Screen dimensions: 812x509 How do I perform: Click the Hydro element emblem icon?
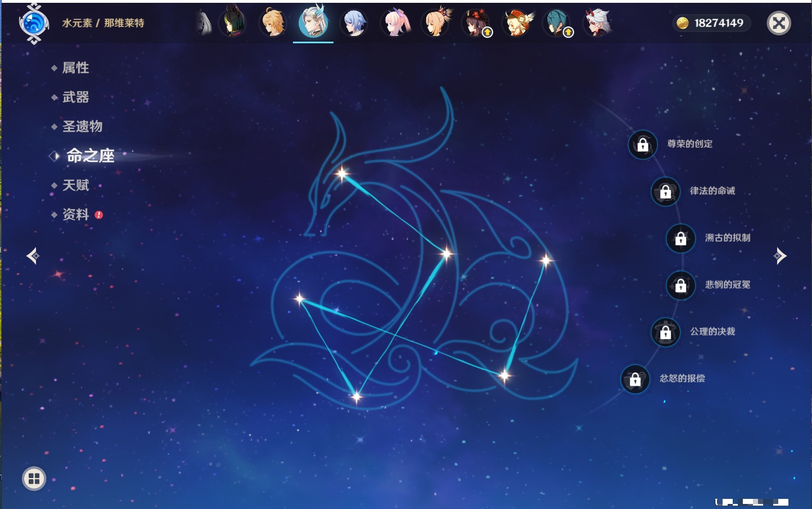coord(34,24)
